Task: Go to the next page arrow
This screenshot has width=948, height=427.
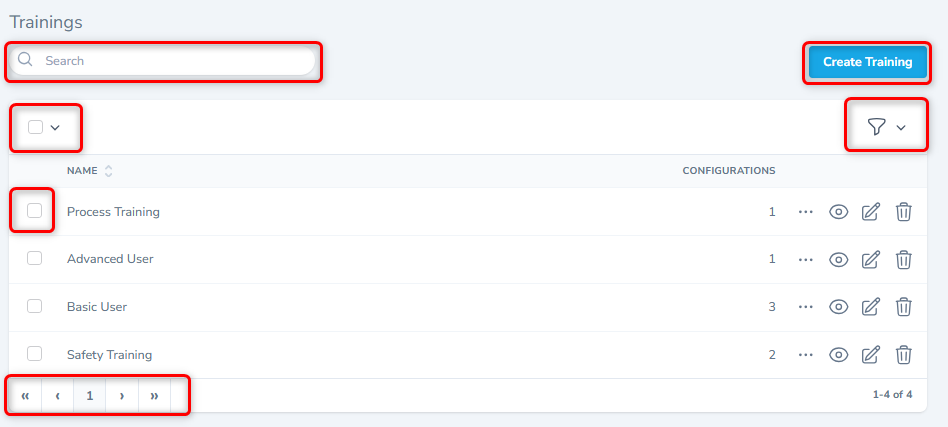Action: [x=122, y=395]
